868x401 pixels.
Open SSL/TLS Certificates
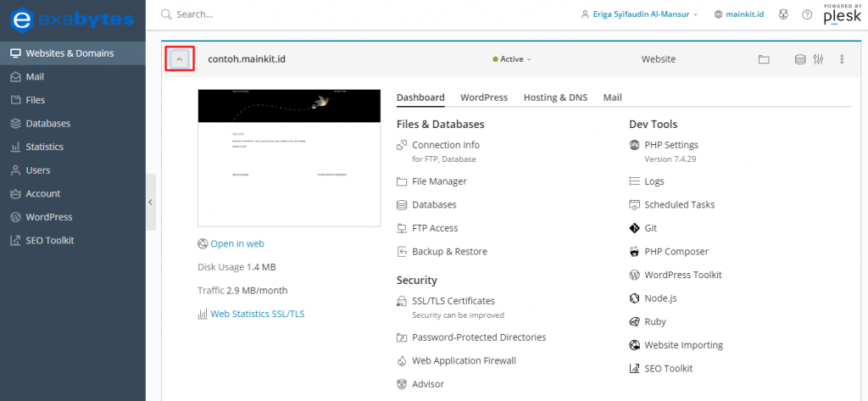pos(453,301)
